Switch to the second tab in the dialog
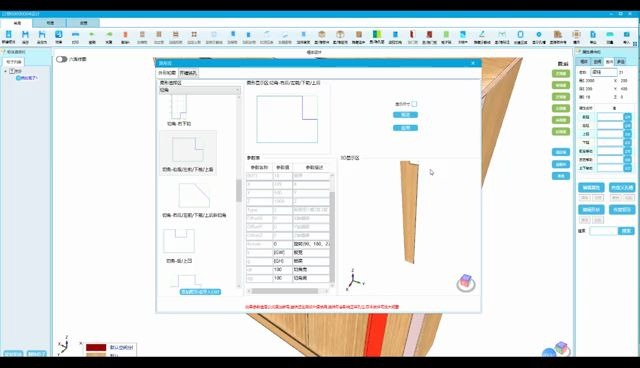Image resolution: width=640 pixels, height=368 pixels. pyautogui.click(x=188, y=73)
